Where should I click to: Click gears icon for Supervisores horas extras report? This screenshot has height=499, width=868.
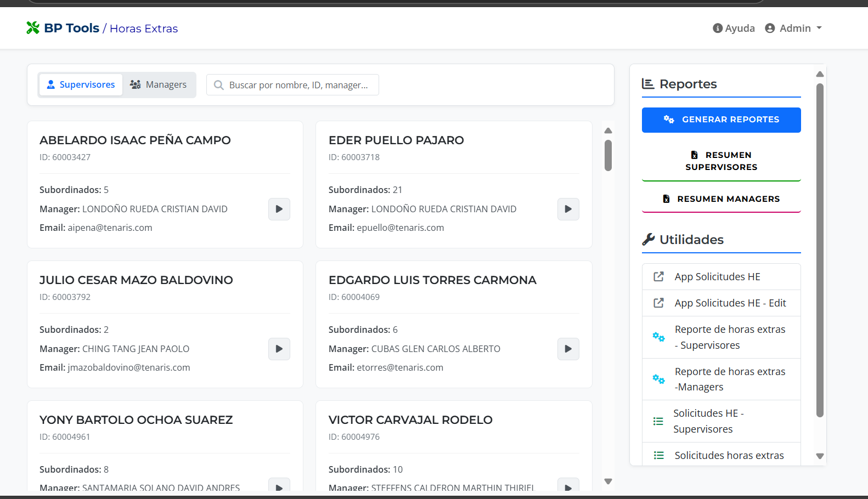(658, 337)
